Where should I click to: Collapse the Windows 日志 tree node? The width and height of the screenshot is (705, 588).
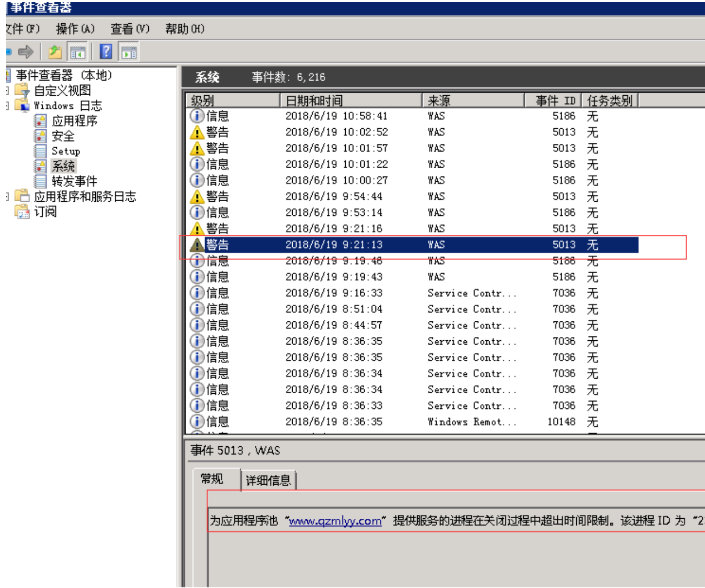click(8, 105)
